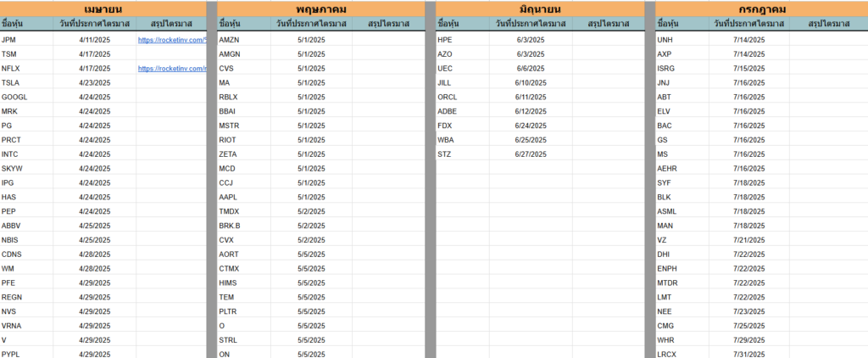Select the RBLX ticker cell

(244, 97)
